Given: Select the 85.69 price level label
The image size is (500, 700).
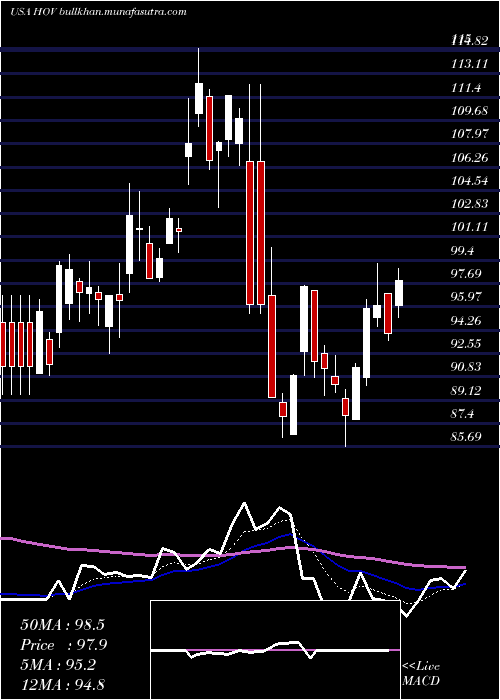Looking at the screenshot, I should (x=467, y=437).
